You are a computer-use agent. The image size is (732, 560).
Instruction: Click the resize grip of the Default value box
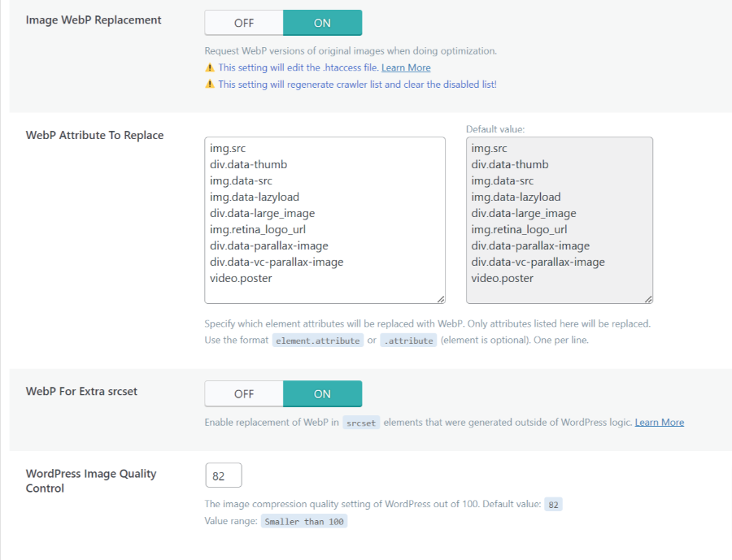point(648,298)
